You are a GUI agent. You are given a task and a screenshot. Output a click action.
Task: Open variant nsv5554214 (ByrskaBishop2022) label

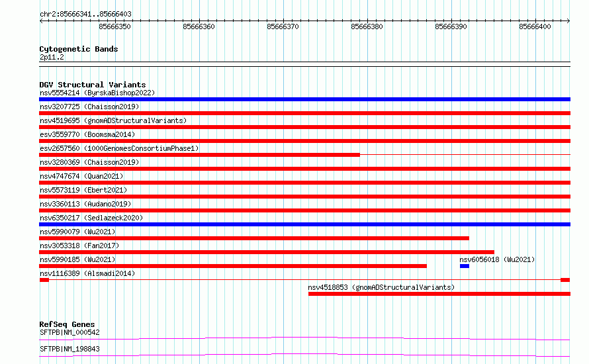[x=97, y=93]
